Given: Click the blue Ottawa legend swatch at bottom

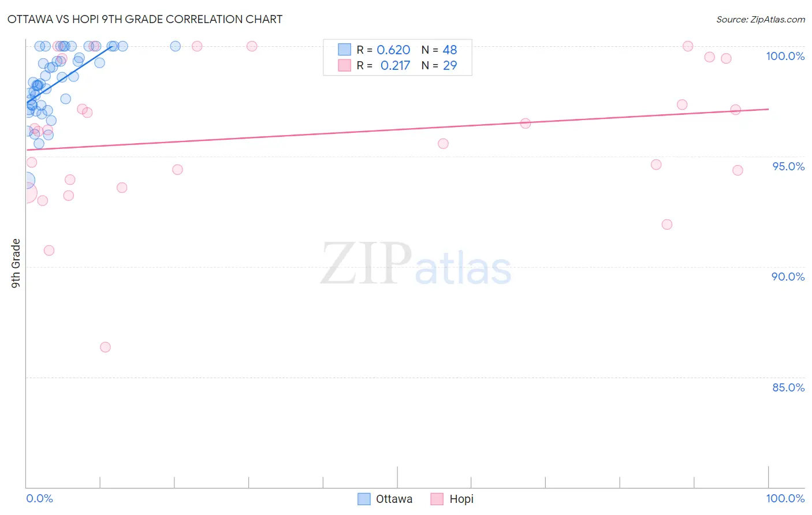Looking at the screenshot, I should coord(364,499).
